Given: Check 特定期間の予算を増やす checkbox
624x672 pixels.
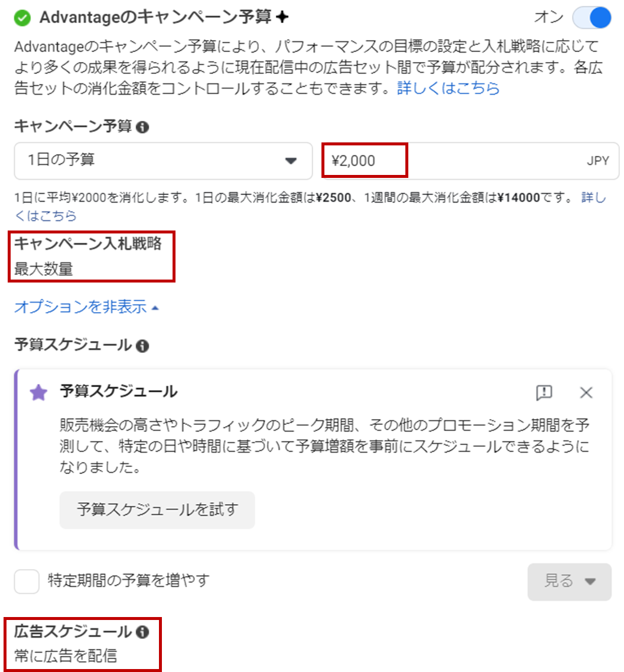Looking at the screenshot, I should [x=27, y=581].
